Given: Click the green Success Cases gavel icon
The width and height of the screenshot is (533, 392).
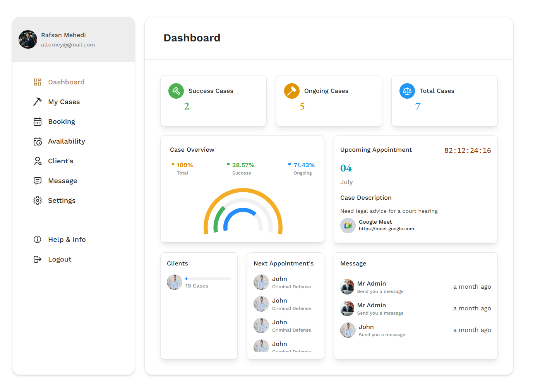Looking at the screenshot, I should pyautogui.click(x=176, y=91).
